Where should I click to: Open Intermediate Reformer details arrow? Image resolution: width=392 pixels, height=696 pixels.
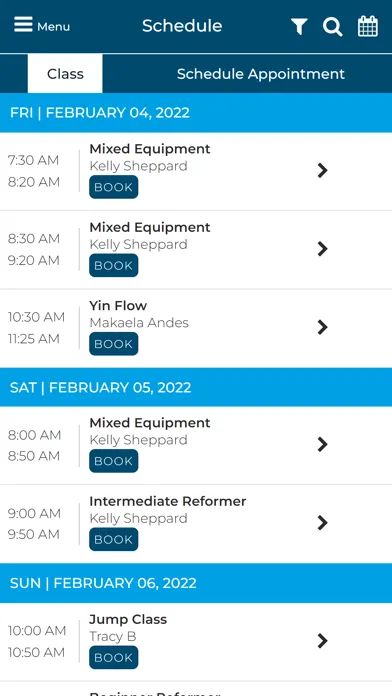coord(323,523)
